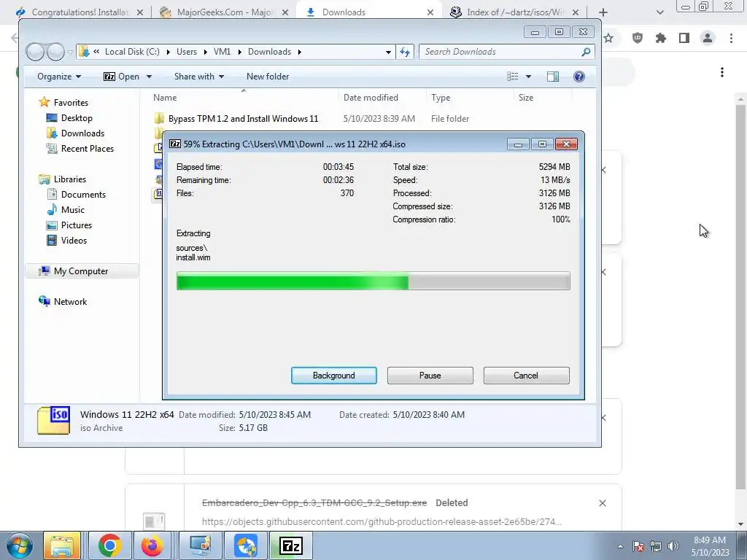Select Libraries in navigation pane
This screenshot has height=560, width=747.
[x=69, y=179]
